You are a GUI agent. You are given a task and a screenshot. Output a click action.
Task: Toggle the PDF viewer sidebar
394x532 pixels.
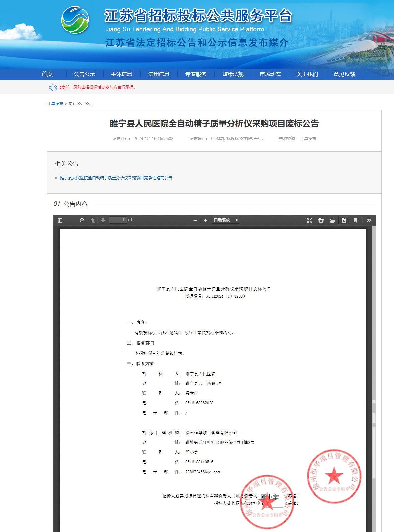[x=60, y=220]
